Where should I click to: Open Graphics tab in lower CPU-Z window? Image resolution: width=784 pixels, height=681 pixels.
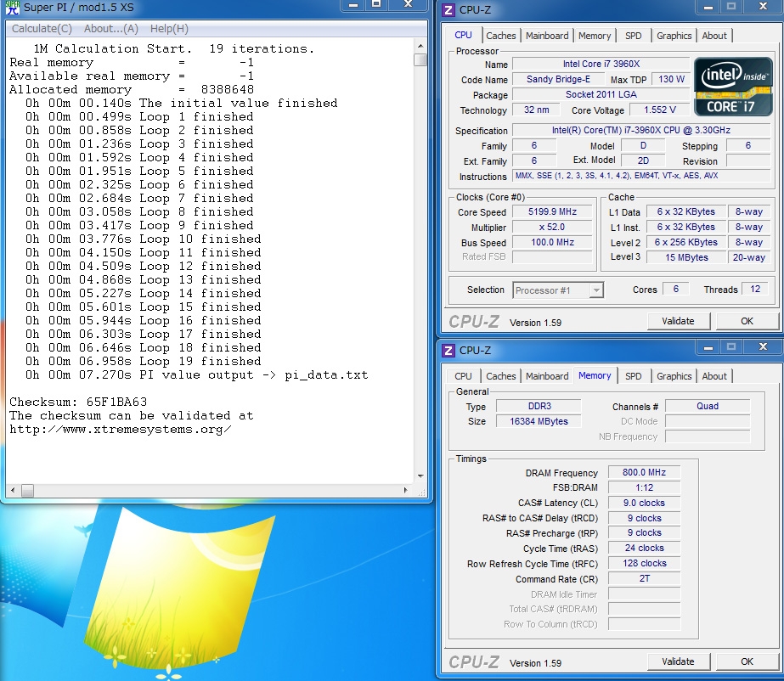point(674,376)
